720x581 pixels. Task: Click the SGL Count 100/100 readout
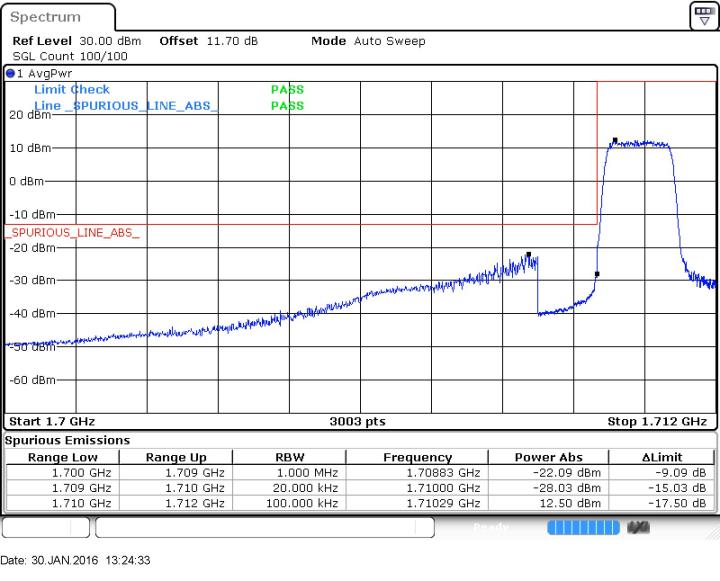(x=70, y=56)
